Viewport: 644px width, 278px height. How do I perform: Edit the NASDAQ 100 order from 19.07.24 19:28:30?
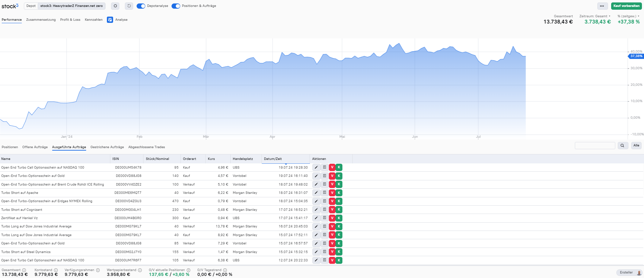pyautogui.click(x=316, y=167)
